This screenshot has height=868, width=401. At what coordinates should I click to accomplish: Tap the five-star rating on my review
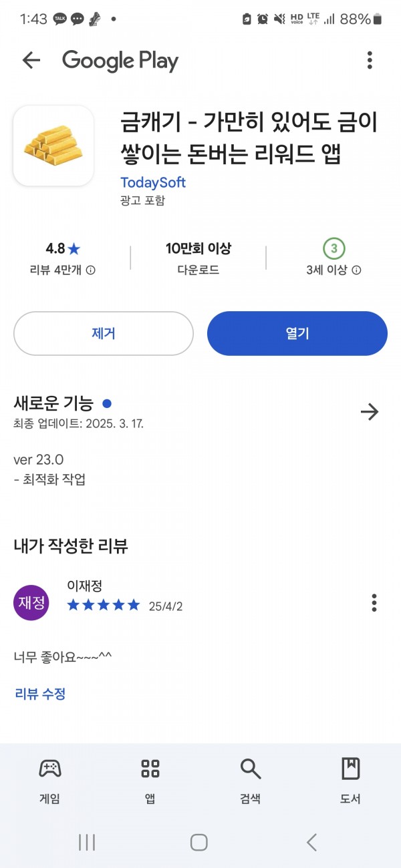104,606
